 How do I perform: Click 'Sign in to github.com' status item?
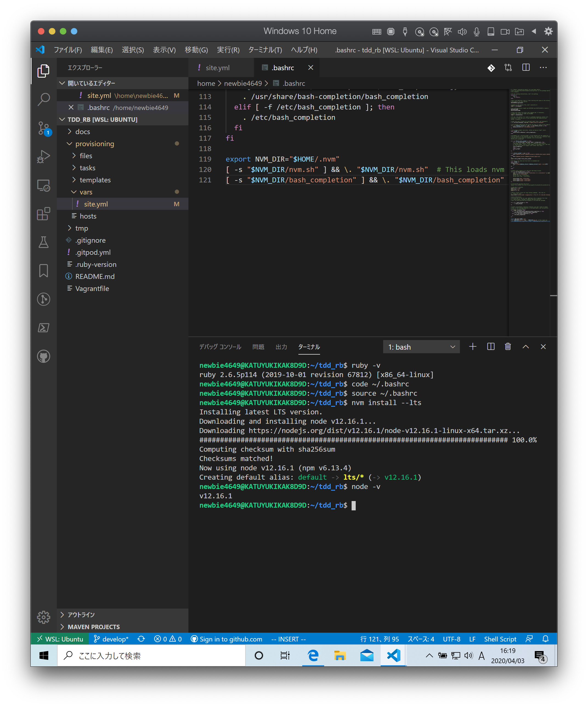(x=226, y=639)
